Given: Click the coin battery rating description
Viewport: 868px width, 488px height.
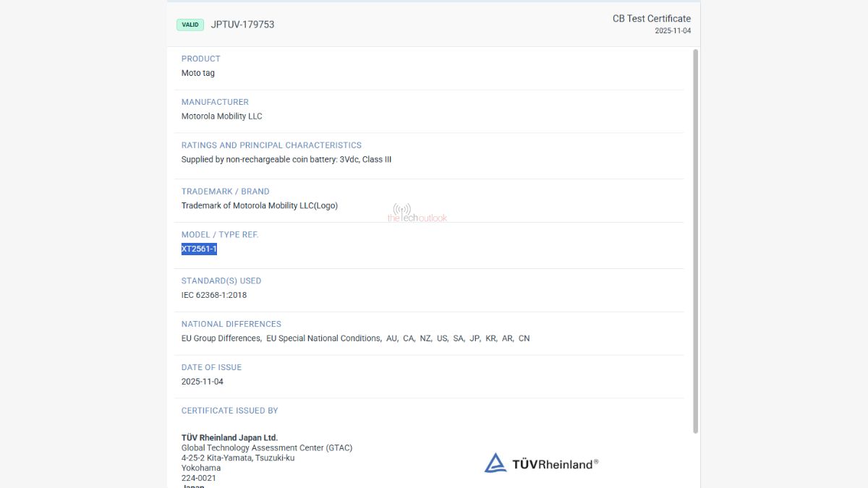Looking at the screenshot, I should (x=286, y=160).
